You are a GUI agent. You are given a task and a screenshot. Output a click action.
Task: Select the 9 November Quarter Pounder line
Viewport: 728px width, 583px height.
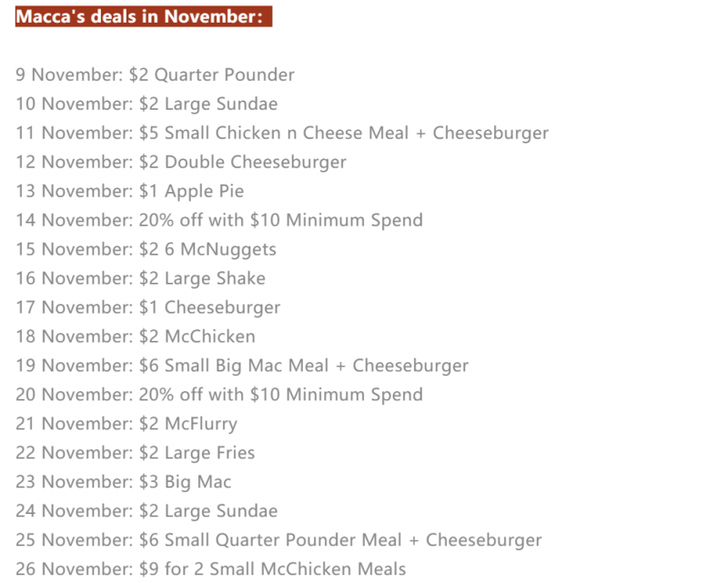(155, 75)
